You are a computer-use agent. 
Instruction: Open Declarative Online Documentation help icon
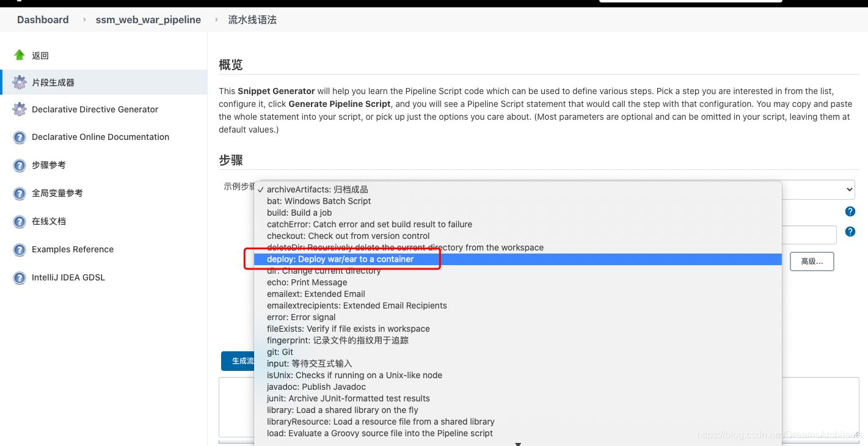[20, 137]
